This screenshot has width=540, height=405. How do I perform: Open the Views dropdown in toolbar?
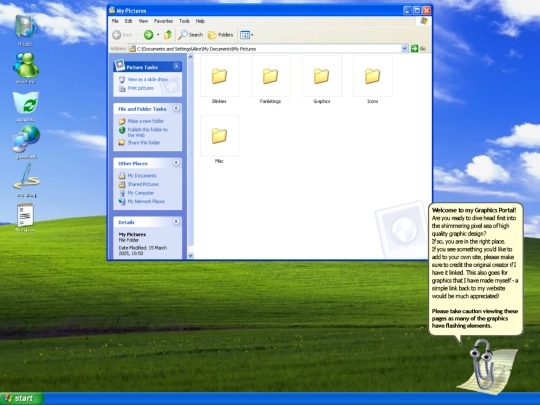click(x=247, y=35)
